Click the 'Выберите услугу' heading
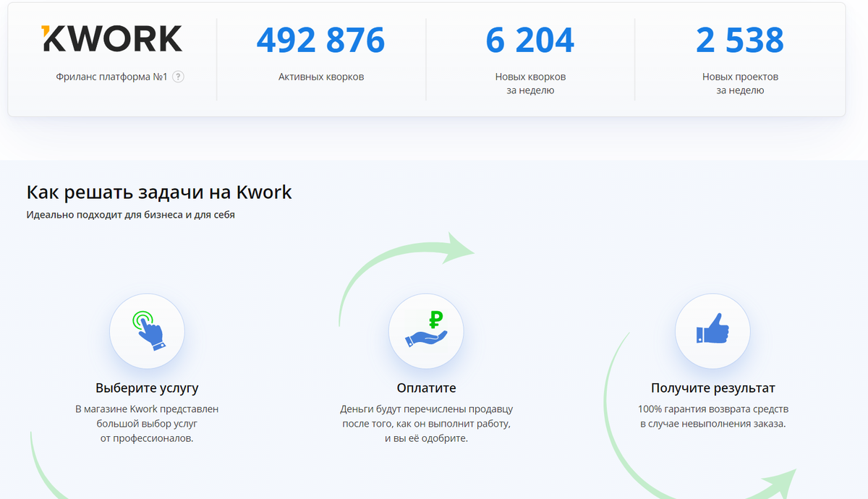 point(147,388)
